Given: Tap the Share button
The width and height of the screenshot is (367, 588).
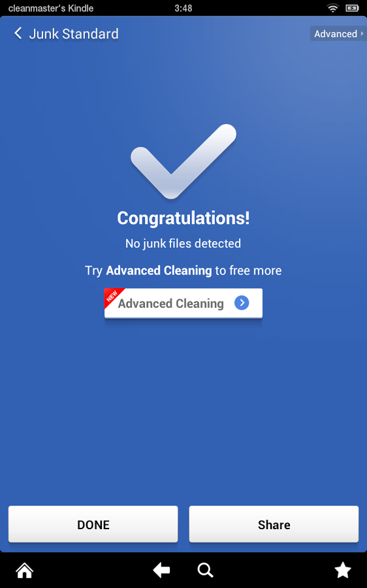Looking at the screenshot, I should coord(274,524).
